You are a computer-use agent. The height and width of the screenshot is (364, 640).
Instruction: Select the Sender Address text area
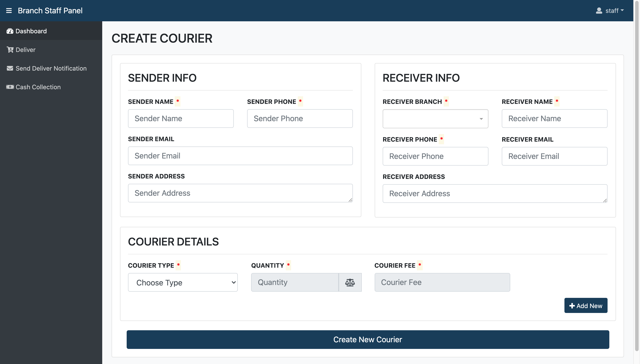[240, 193]
